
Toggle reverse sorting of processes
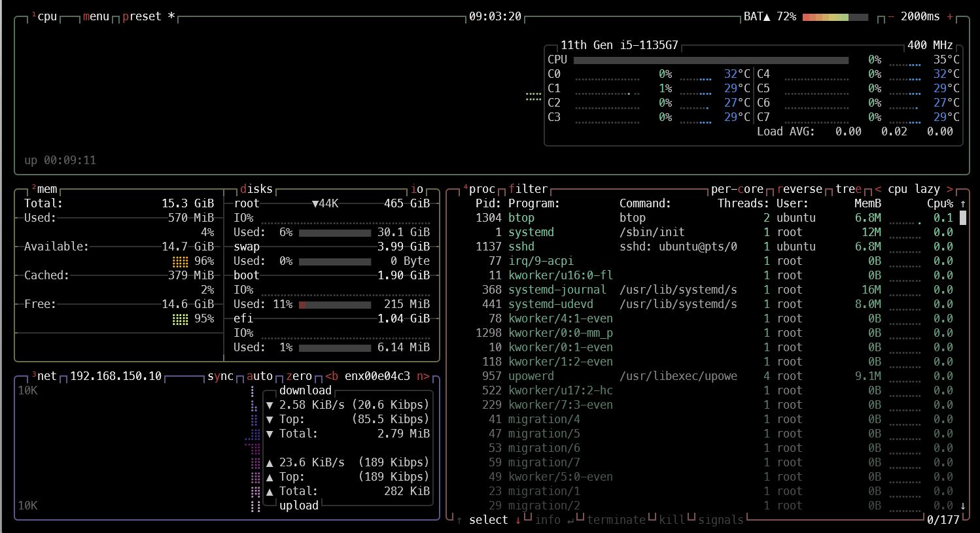pyautogui.click(x=799, y=189)
